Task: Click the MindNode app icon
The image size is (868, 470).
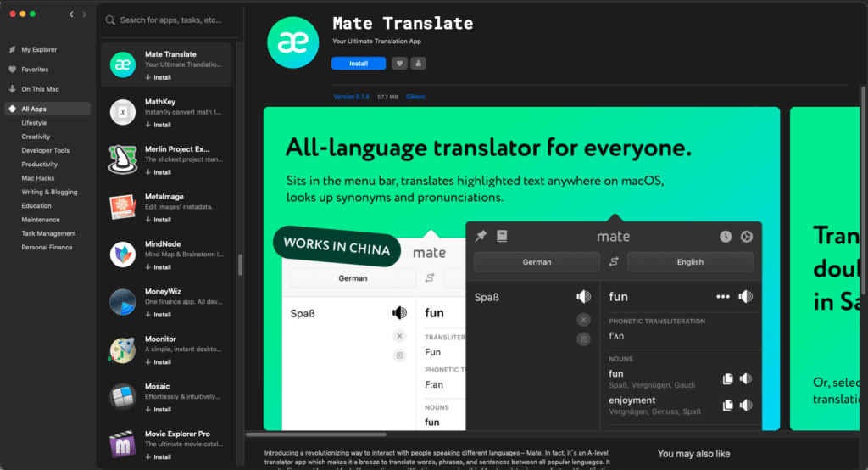Action: tap(123, 255)
